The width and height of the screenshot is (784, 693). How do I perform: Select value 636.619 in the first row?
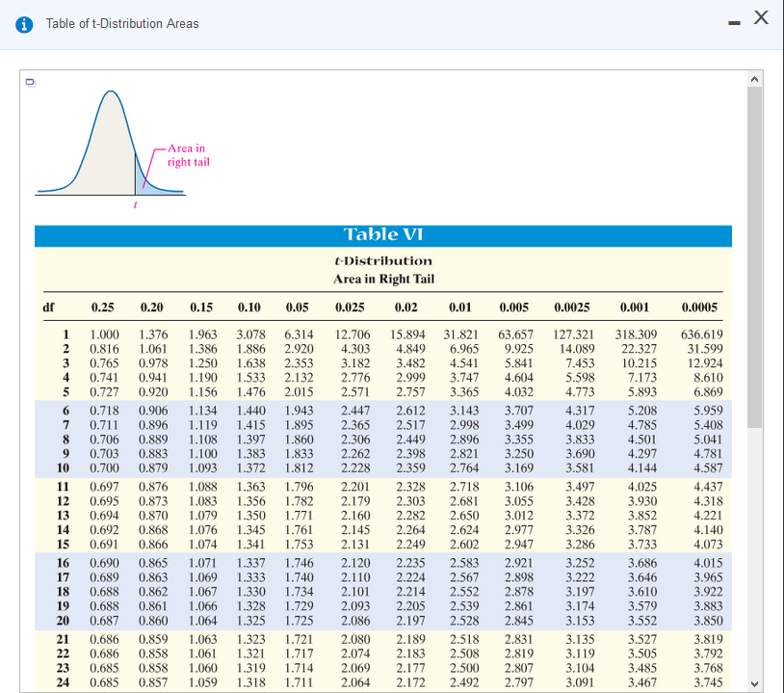702,334
